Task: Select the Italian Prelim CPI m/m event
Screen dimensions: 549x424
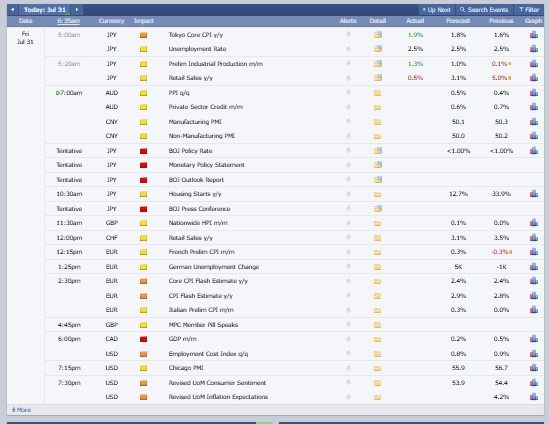Action: (x=201, y=310)
